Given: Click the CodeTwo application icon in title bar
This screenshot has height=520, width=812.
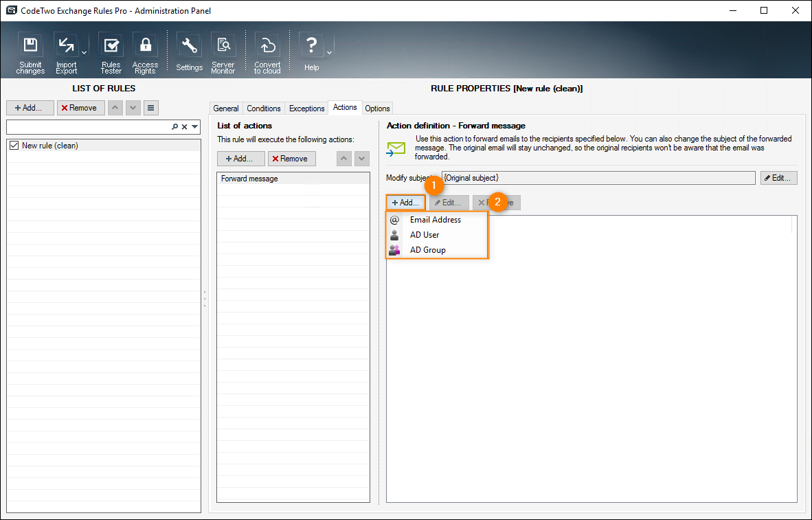Looking at the screenshot, I should pyautogui.click(x=12, y=10).
